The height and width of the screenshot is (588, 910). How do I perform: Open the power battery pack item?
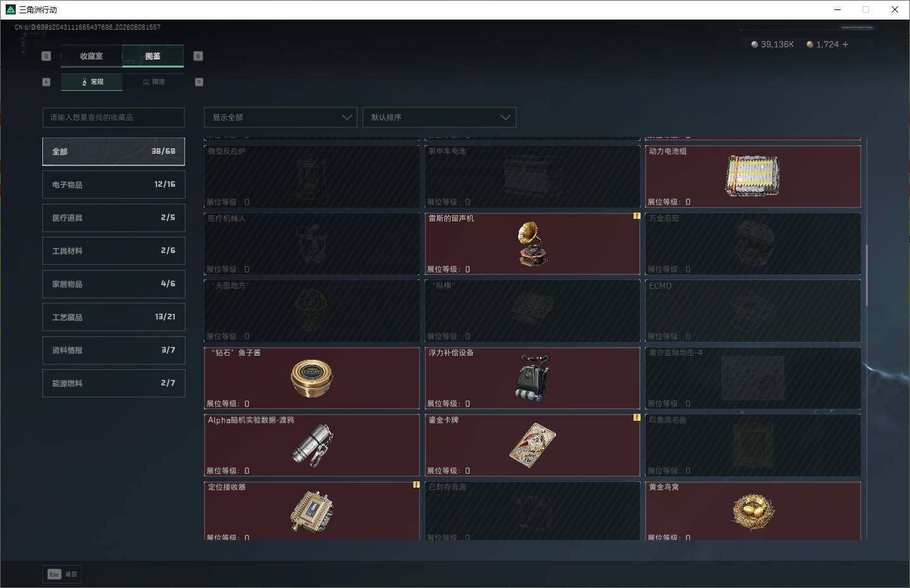point(753,176)
